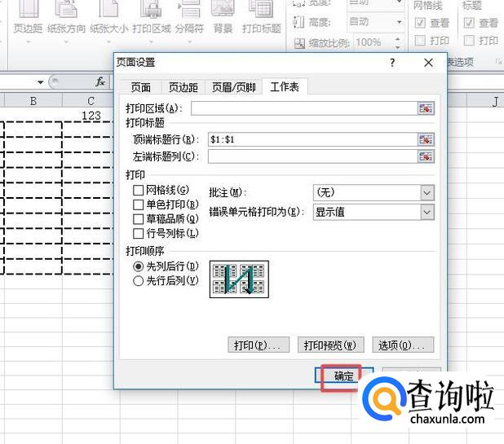Expand the 纸张方向 dropdown arrow
Screen dimensions: 504x444
66,42
